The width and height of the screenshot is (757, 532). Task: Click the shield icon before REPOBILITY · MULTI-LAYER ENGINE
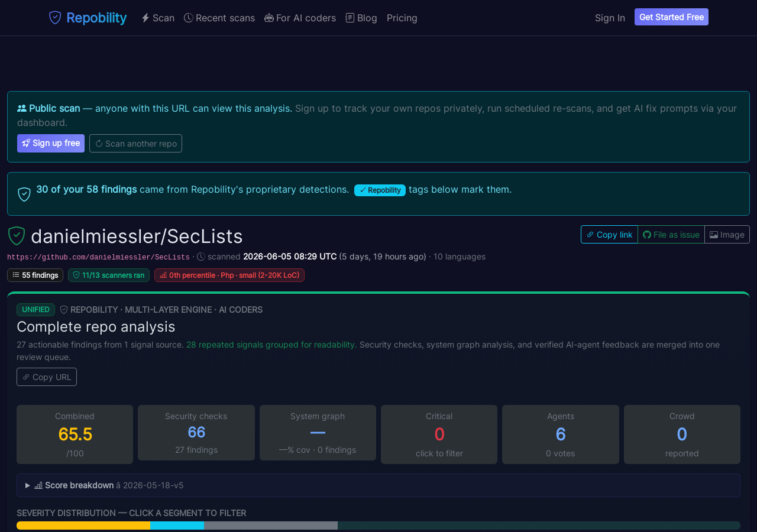[x=64, y=310]
